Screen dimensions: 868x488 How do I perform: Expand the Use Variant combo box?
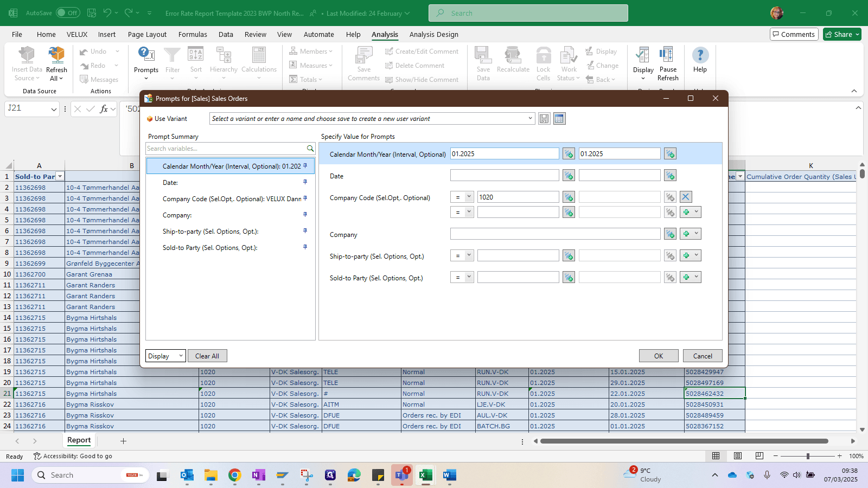[x=530, y=119]
